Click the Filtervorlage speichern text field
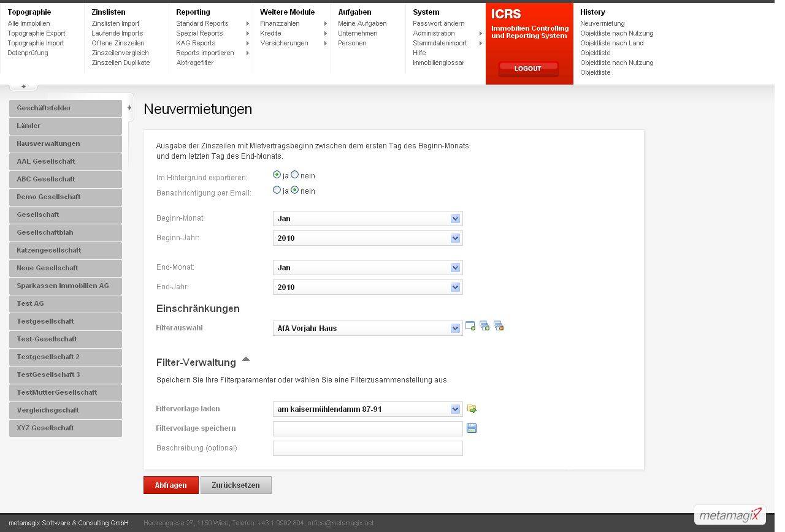 (368, 428)
